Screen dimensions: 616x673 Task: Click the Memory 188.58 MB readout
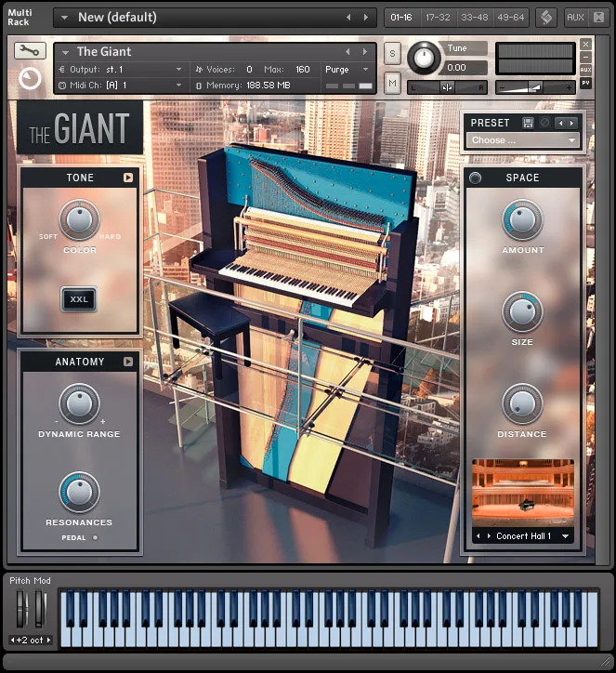248,85
